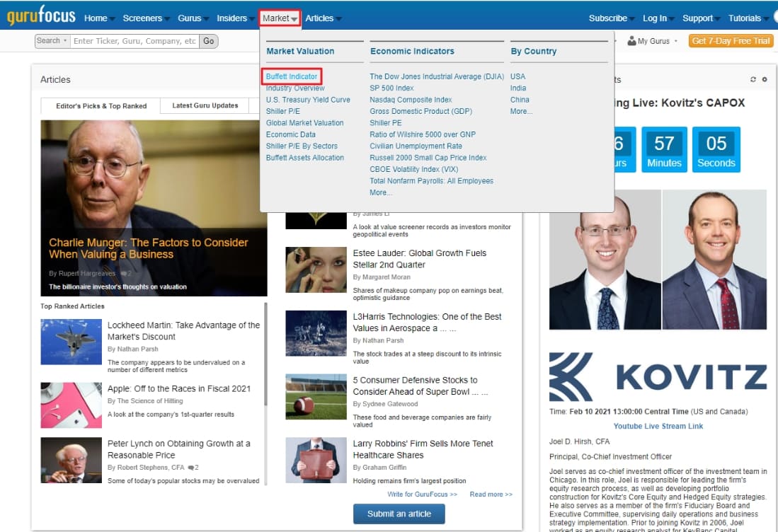Open Total Nonfarm Payrolls: All Employees

point(432,181)
